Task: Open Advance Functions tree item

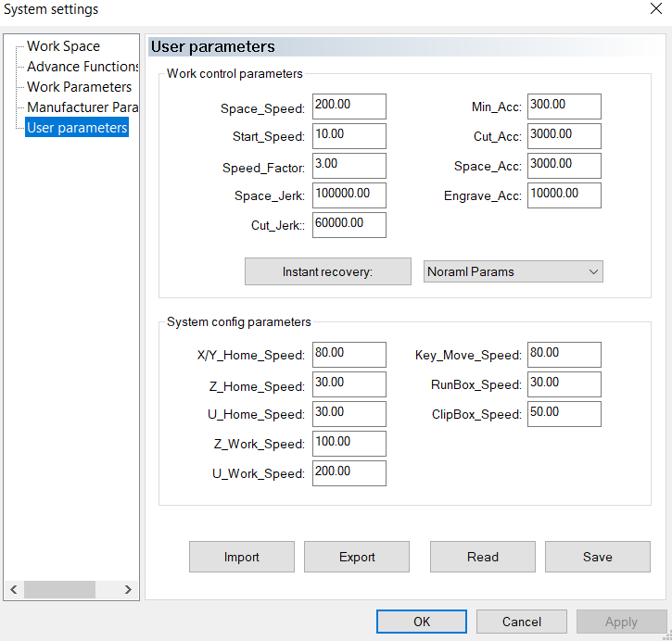Action: point(82,67)
